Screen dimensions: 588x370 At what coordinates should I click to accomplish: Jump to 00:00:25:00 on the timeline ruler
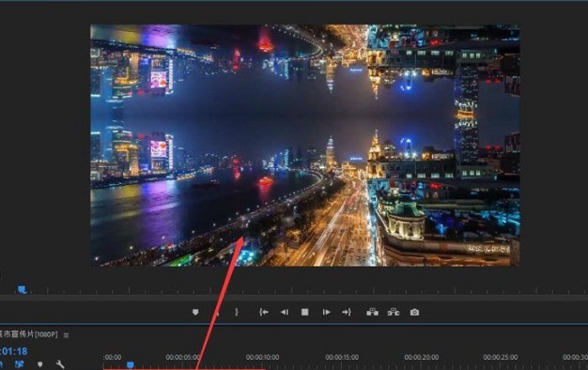[501, 357]
